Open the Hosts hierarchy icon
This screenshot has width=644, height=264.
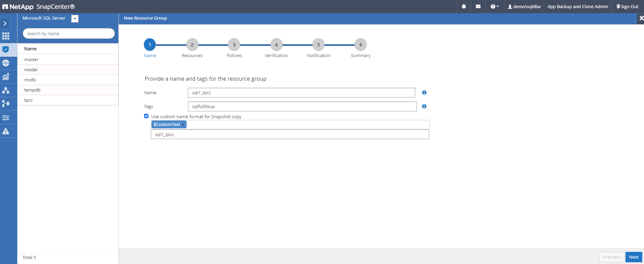pos(6,90)
